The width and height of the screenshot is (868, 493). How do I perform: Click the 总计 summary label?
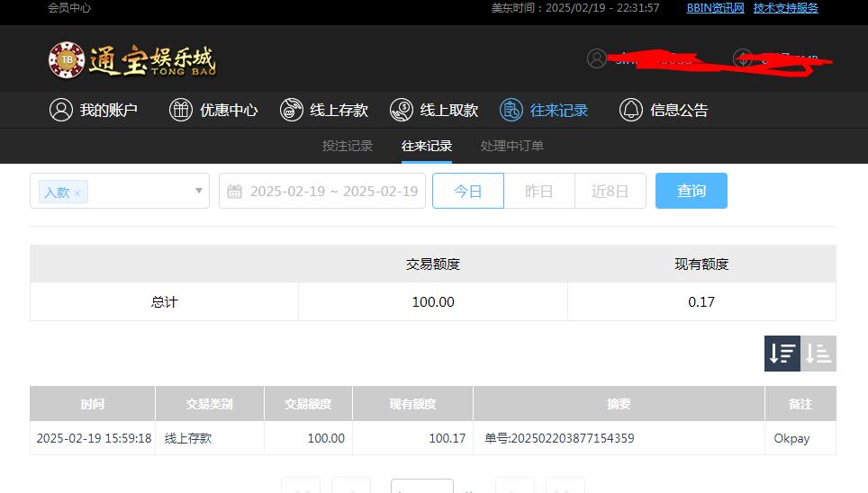[x=165, y=301]
